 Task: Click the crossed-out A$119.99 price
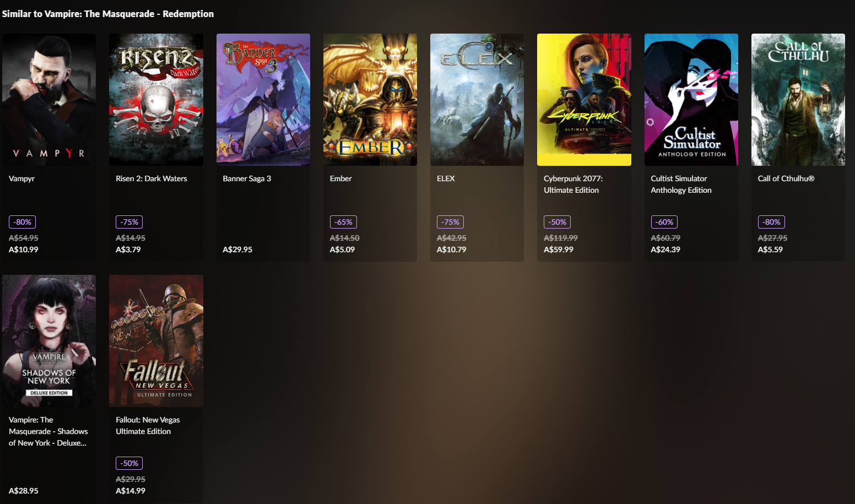pyautogui.click(x=561, y=238)
